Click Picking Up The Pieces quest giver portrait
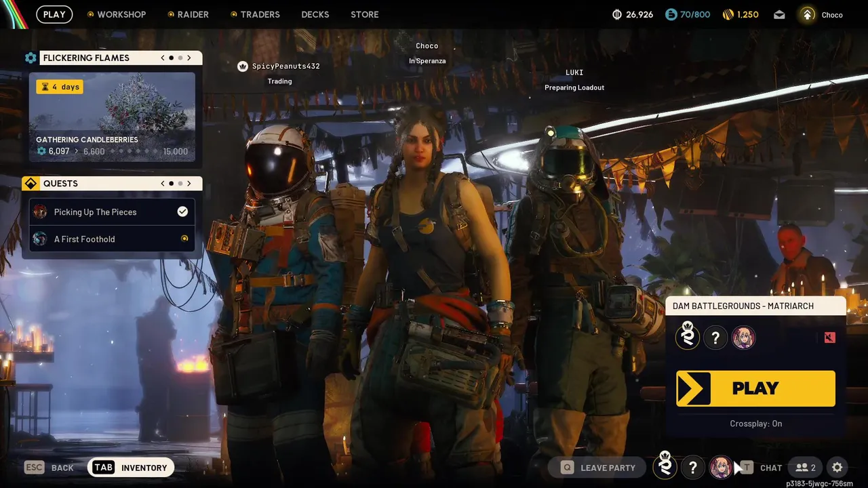Screen dimensions: 868x488 [41, 212]
